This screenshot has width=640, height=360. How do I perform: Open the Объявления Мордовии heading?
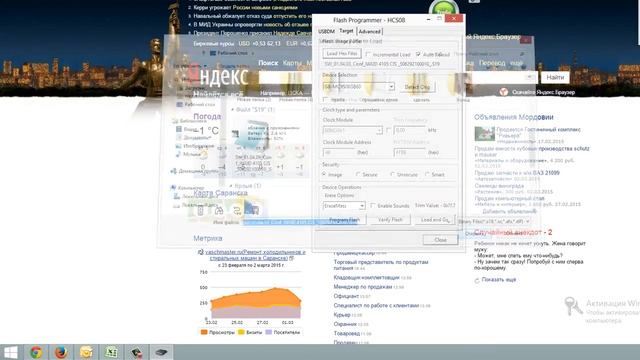pyautogui.click(x=513, y=117)
